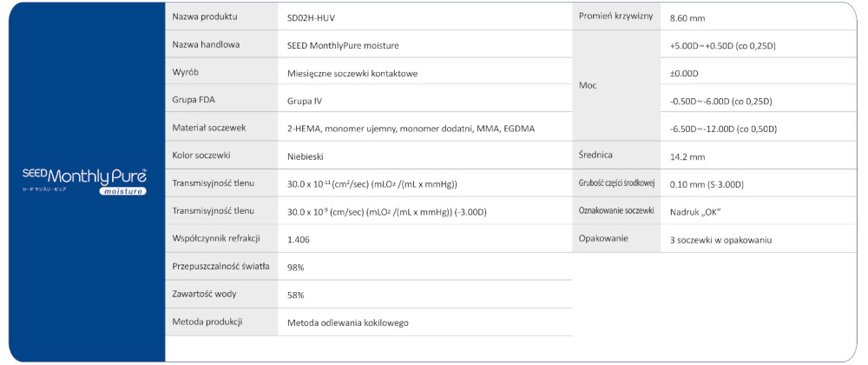Select the water content value '58%'

pos(296,295)
